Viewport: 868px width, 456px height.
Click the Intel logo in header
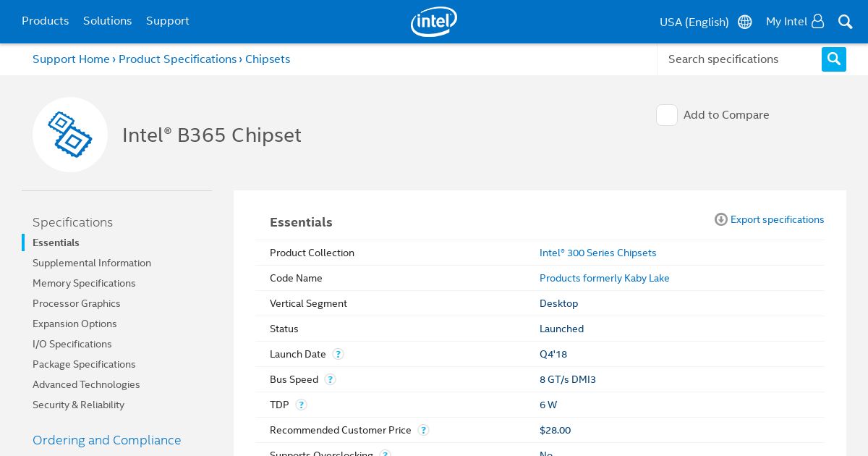click(434, 22)
